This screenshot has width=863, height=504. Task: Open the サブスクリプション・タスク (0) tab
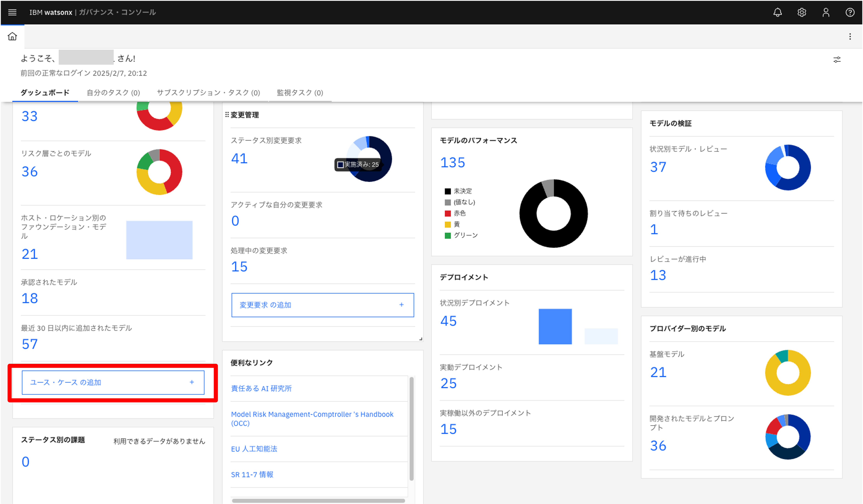[x=208, y=92]
